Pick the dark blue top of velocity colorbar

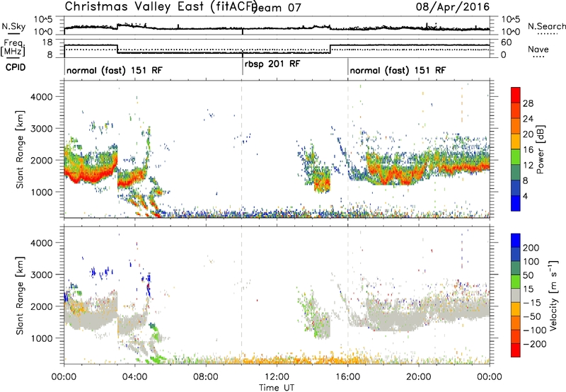coord(516,241)
